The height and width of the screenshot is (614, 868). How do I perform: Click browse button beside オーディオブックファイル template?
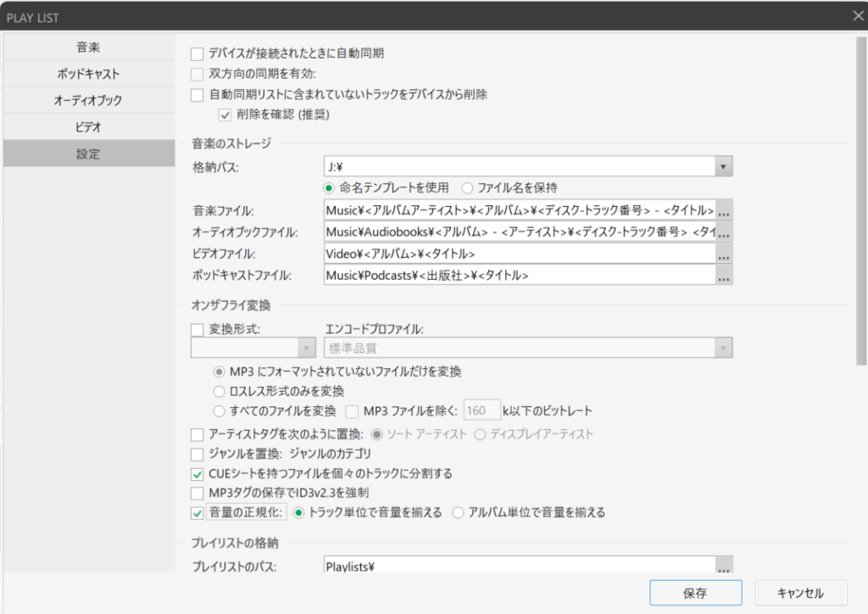click(x=724, y=232)
